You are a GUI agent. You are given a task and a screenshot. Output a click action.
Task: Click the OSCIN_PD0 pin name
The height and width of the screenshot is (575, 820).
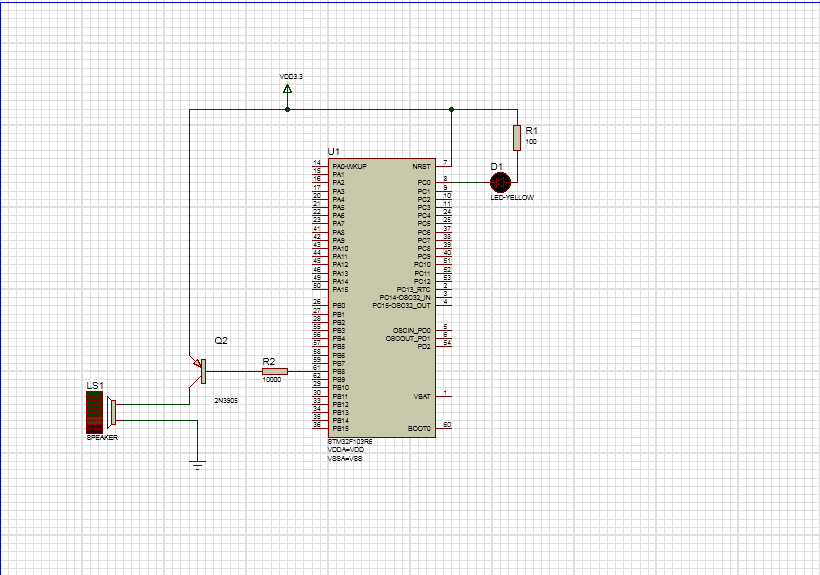412,330
